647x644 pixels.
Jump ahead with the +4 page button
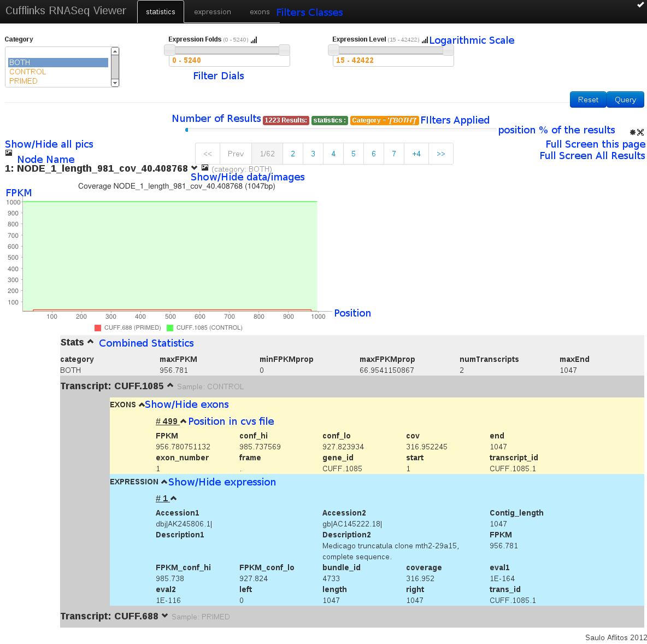coord(416,154)
